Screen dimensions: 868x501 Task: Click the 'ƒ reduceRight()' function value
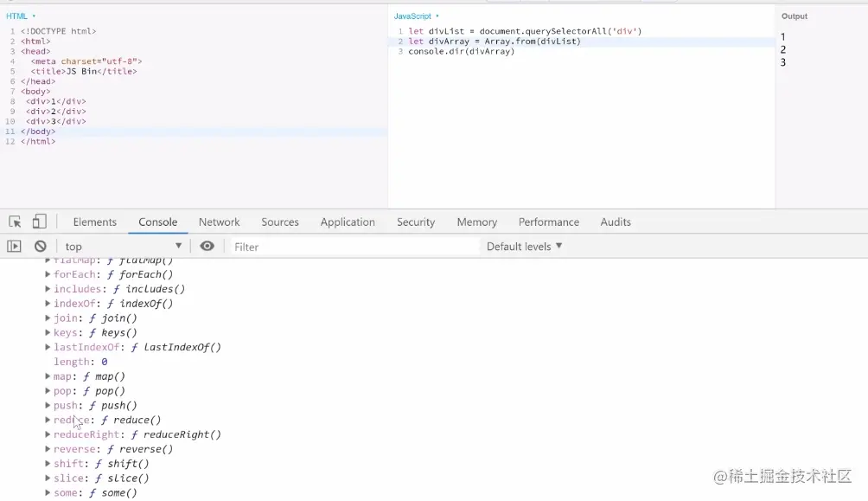tap(176, 434)
